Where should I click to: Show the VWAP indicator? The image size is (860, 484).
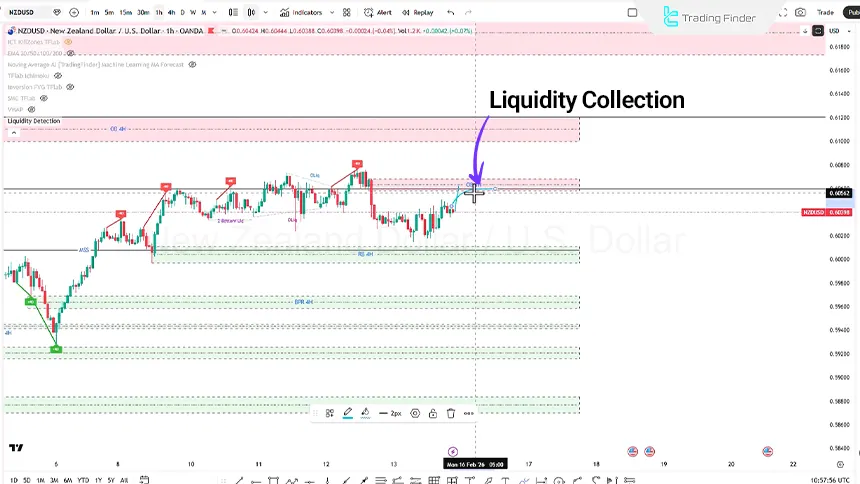pyautogui.click(x=31, y=109)
